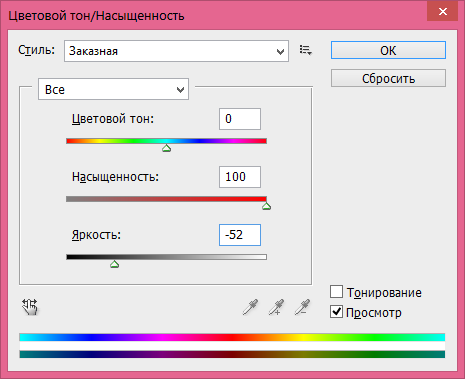Click the Насыщенность slider thumb

pyautogui.click(x=266, y=206)
